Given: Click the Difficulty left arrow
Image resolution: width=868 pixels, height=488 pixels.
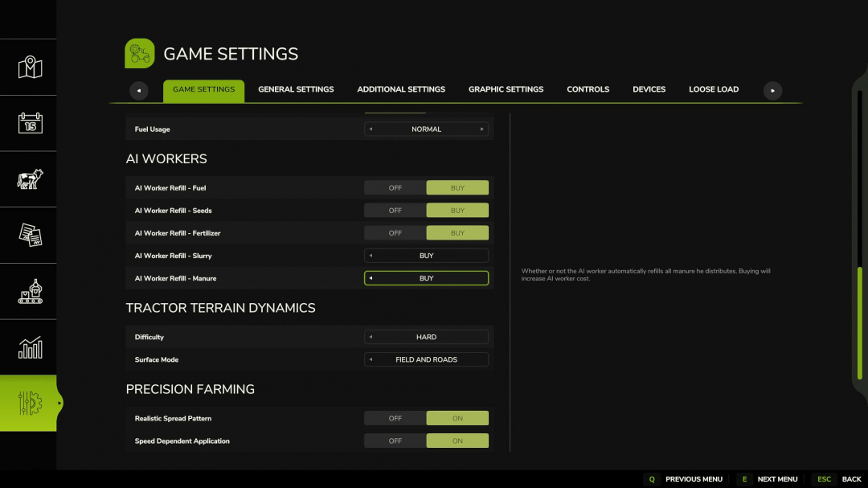Looking at the screenshot, I should point(371,337).
